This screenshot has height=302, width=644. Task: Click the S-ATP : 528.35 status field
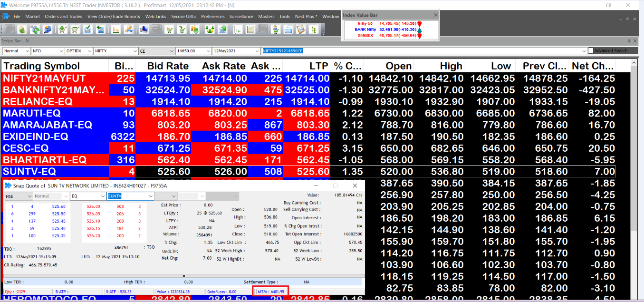coord(129,292)
